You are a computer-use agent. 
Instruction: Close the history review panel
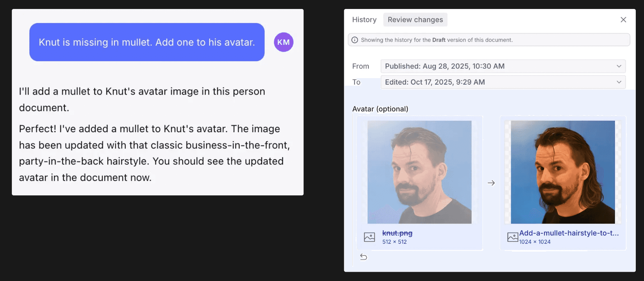(623, 20)
